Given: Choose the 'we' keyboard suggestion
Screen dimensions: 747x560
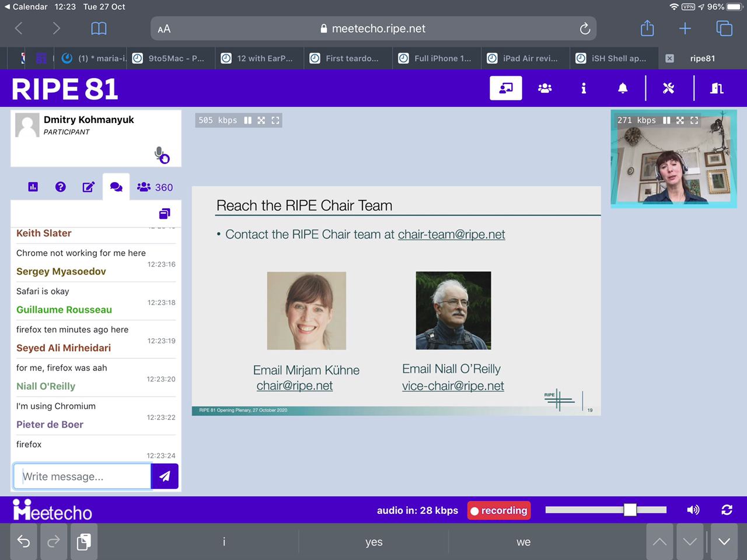Looking at the screenshot, I should point(523,542).
